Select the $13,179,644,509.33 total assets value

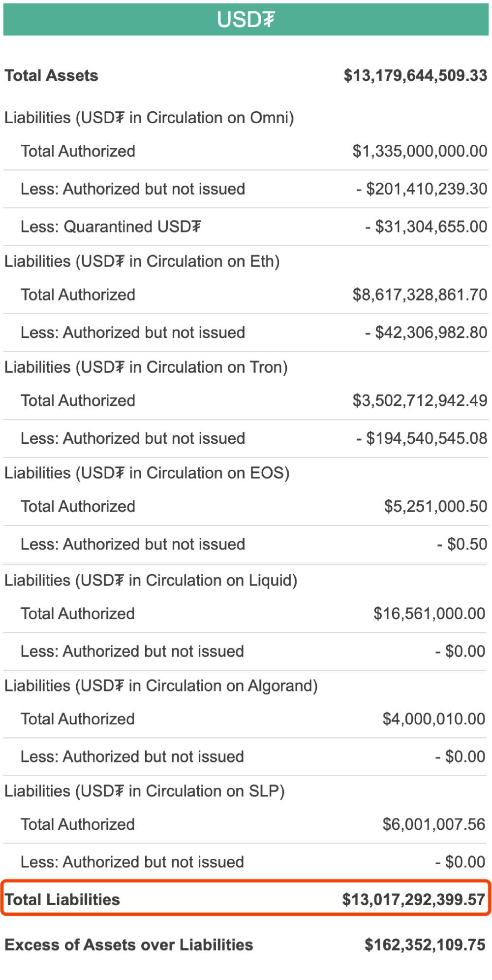tap(415, 75)
